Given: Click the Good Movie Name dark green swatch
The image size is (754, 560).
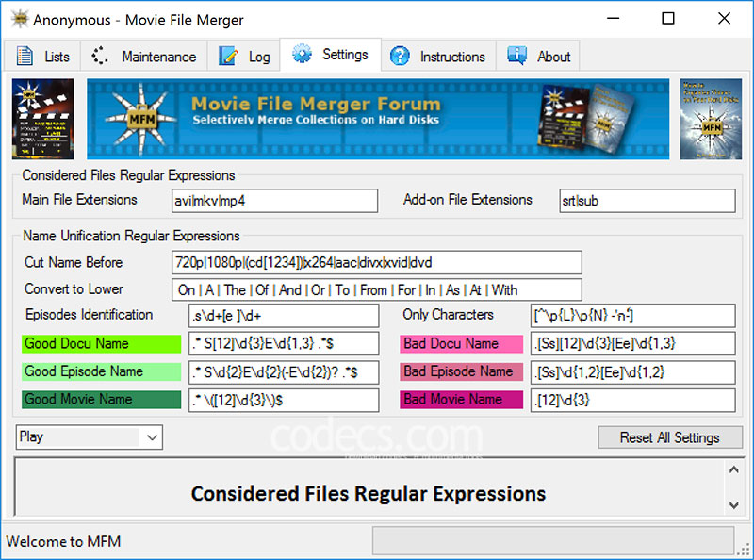Looking at the screenshot, I should (101, 400).
